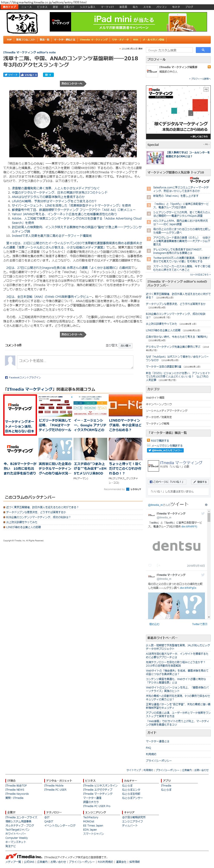Open TechFactory in footer エンジニアリング column
This screenshot has height=868, width=214.
coord(91,817)
